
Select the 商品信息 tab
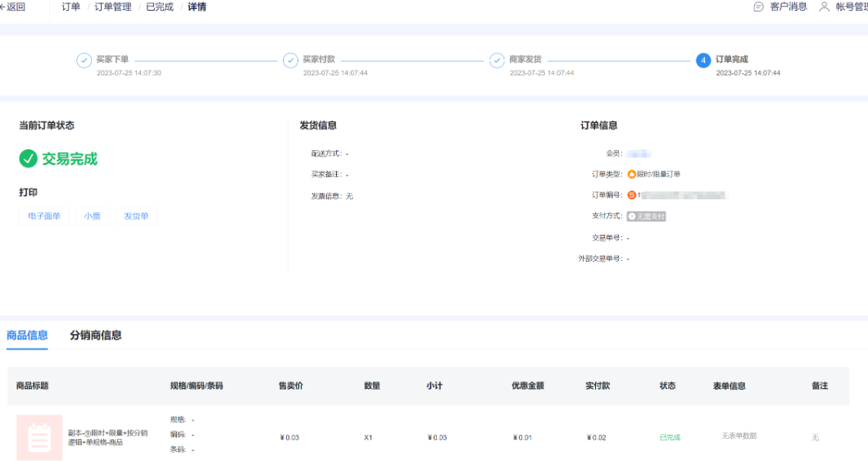pyautogui.click(x=27, y=335)
